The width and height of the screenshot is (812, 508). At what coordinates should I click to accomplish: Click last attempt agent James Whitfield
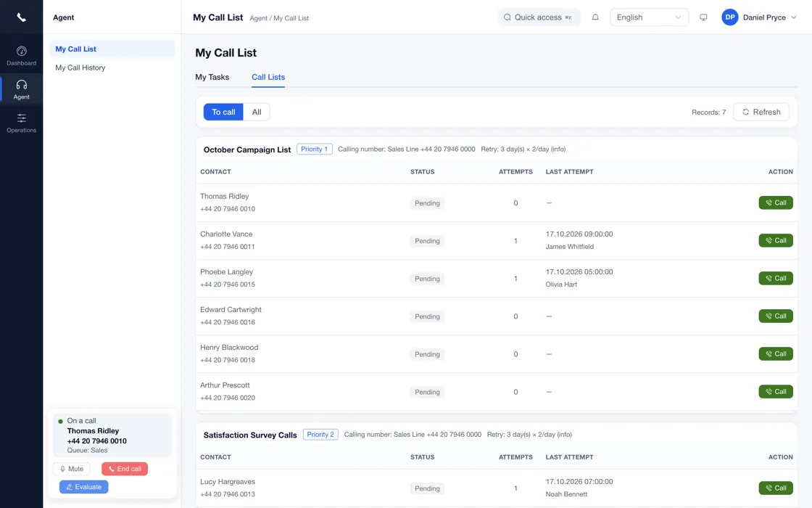tap(570, 247)
